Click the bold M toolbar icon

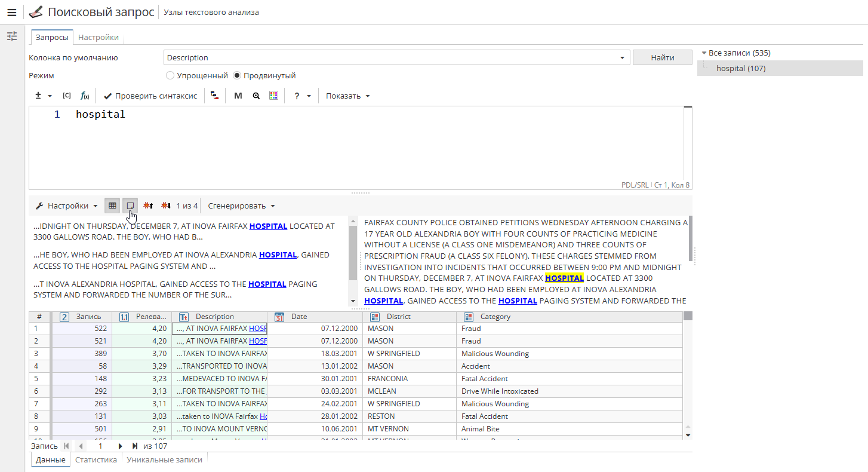(x=238, y=96)
